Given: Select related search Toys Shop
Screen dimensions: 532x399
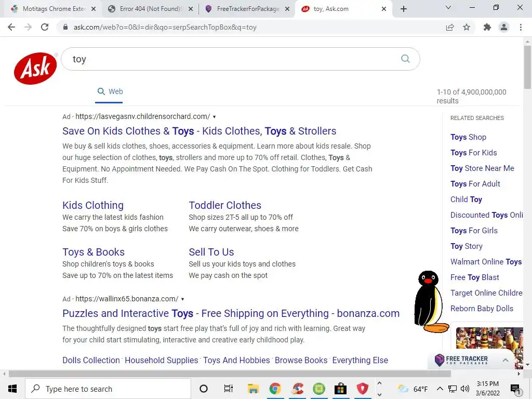Looking at the screenshot, I should pyautogui.click(x=468, y=137).
